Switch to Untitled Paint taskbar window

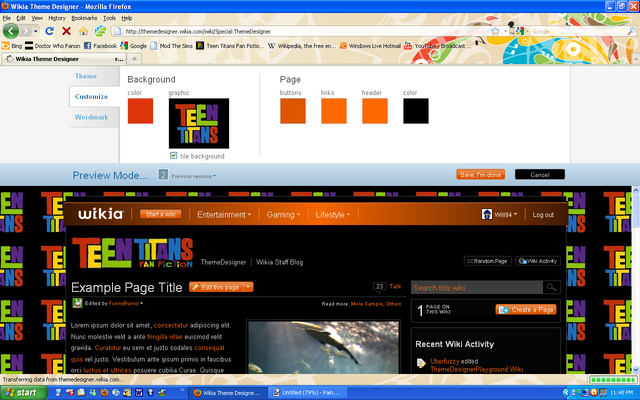pyautogui.click(x=309, y=393)
